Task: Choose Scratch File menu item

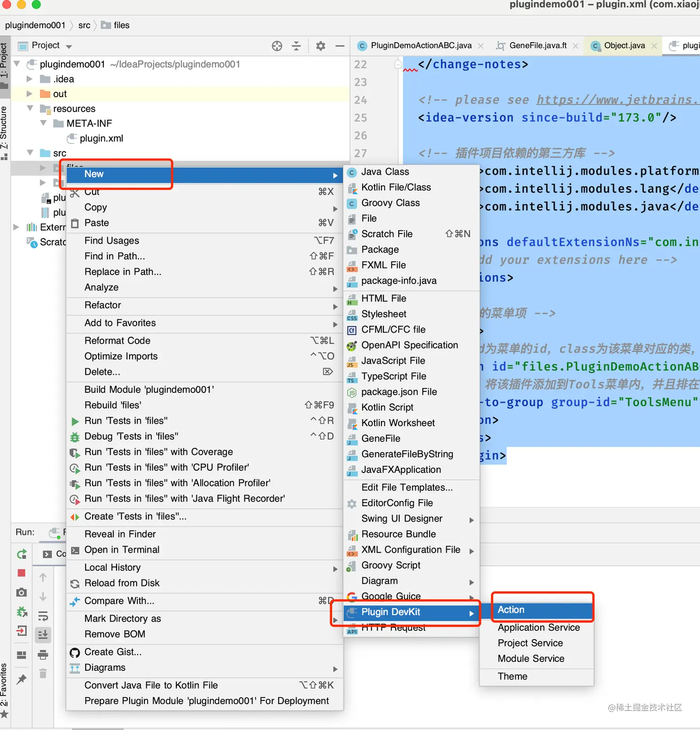Action: [411, 234]
